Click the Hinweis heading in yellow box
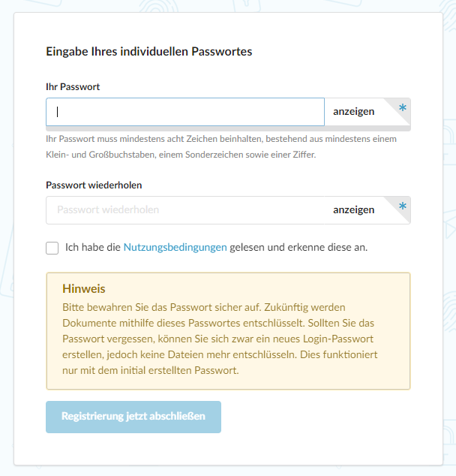The width and height of the screenshot is (456, 476). (84, 289)
